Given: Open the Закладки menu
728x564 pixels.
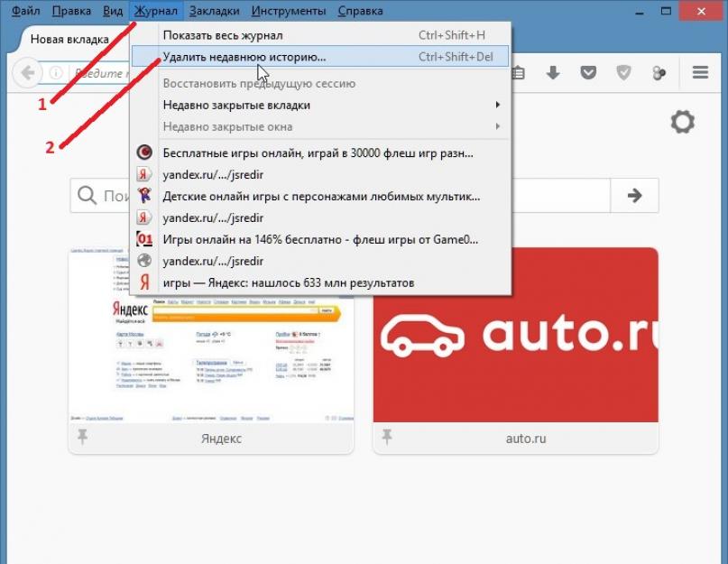Looking at the screenshot, I should tap(215, 11).
